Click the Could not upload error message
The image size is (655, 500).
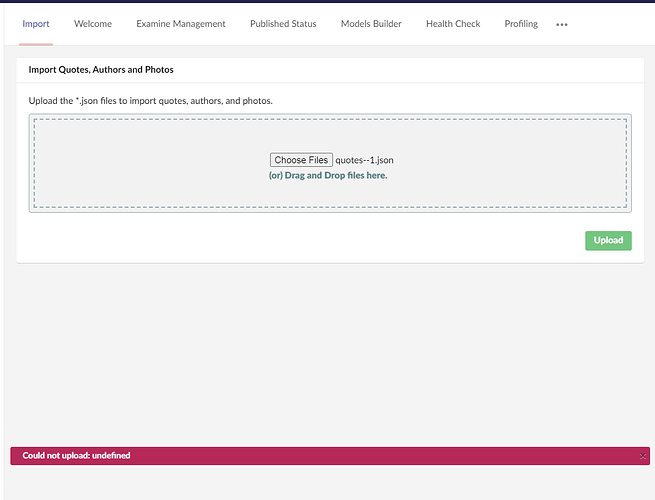pos(76,456)
